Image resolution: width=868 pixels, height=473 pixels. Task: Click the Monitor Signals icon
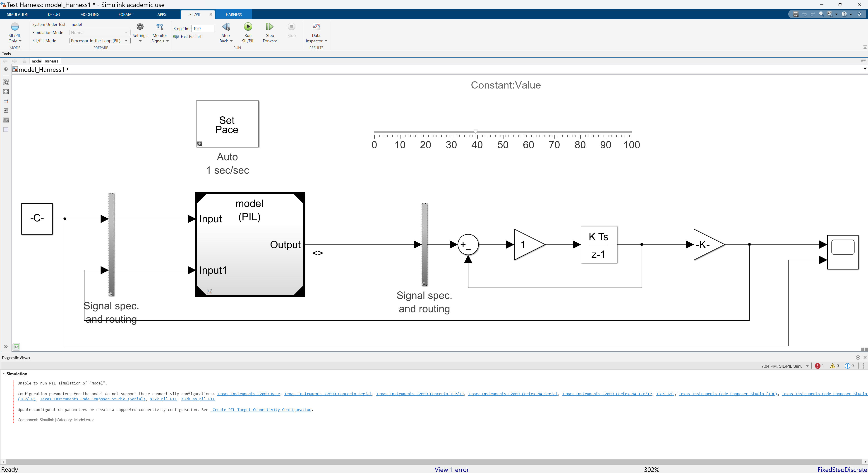click(160, 27)
